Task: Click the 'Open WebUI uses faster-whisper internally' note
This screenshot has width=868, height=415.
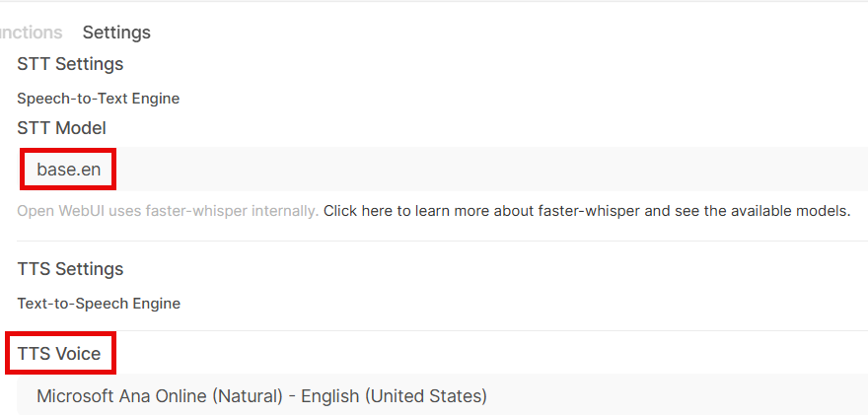Action: pyautogui.click(x=168, y=211)
